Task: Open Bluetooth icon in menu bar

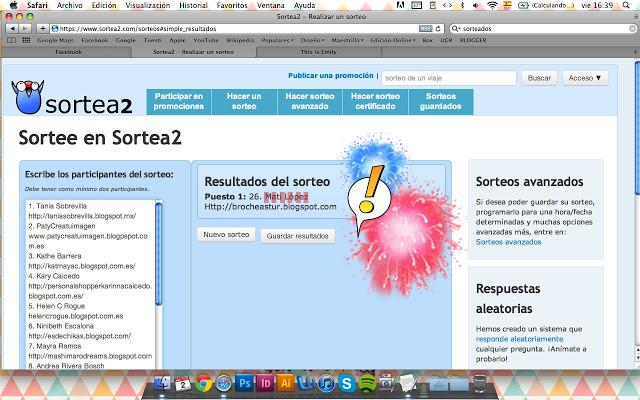Action: tap(462, 5)
